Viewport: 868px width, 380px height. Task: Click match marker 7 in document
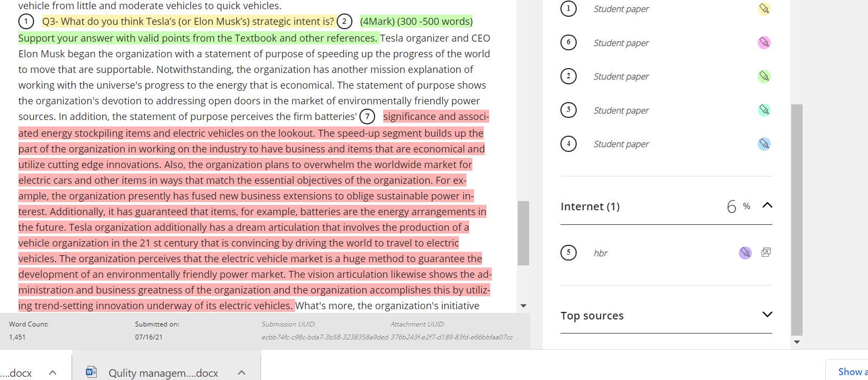(367, 116)
